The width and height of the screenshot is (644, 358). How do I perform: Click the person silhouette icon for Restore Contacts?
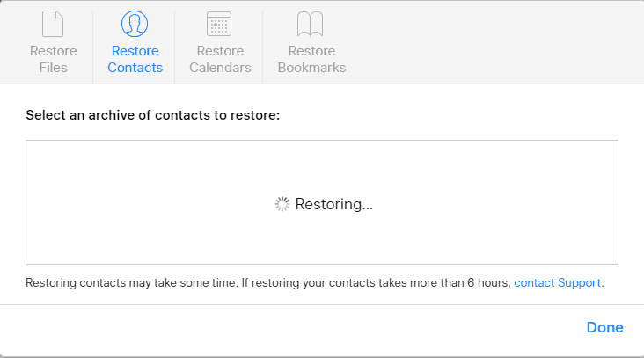tap(135, 24)
